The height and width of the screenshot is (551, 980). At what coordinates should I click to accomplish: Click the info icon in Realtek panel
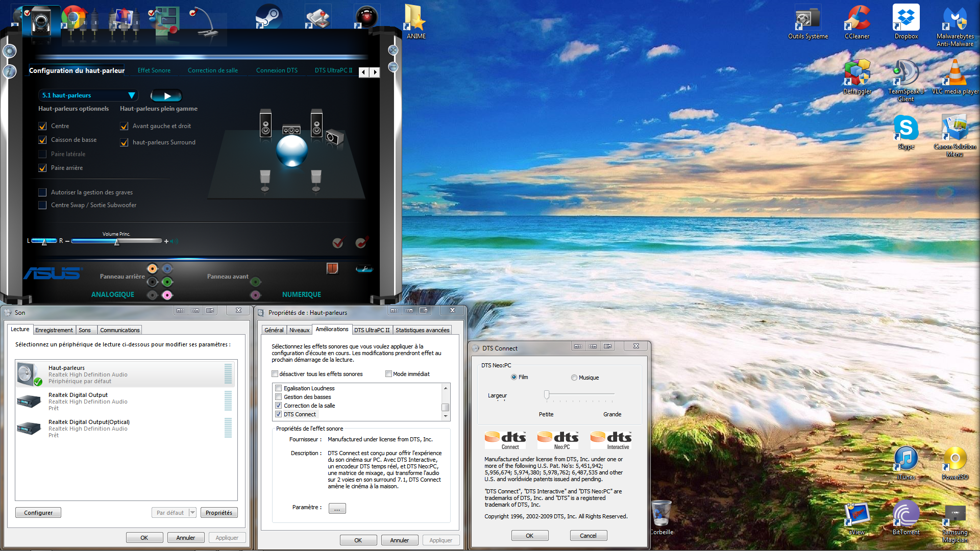tap(10, 71)
